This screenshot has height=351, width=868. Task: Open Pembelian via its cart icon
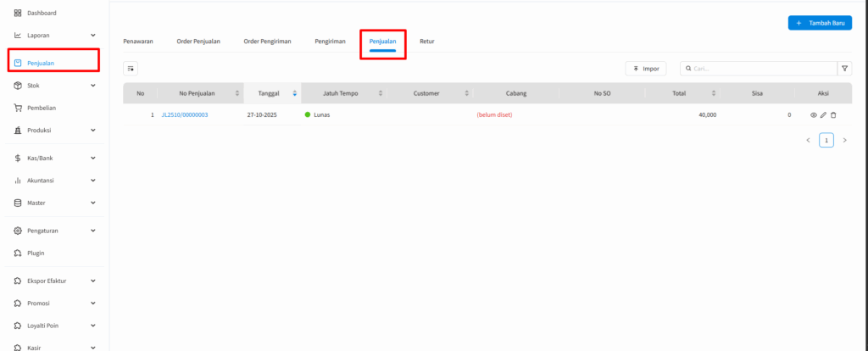pyautogui.click(x=19, y=108)
